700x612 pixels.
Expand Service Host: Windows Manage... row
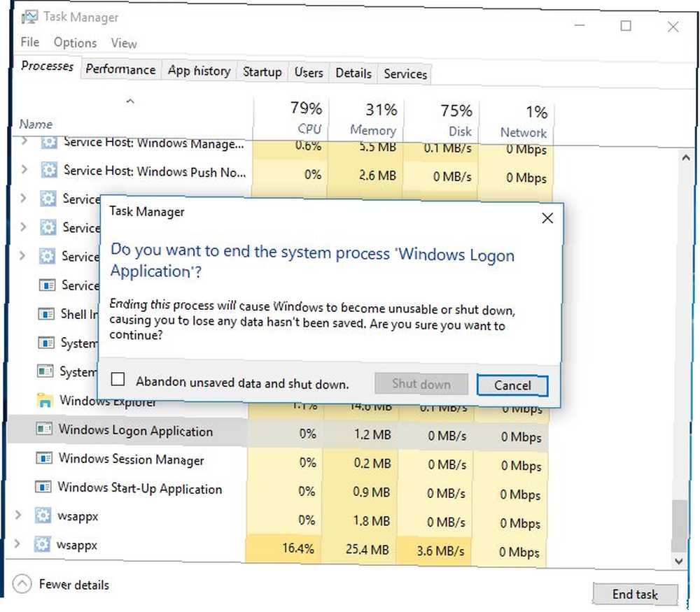pyautogui.click(x=24, y=141)
